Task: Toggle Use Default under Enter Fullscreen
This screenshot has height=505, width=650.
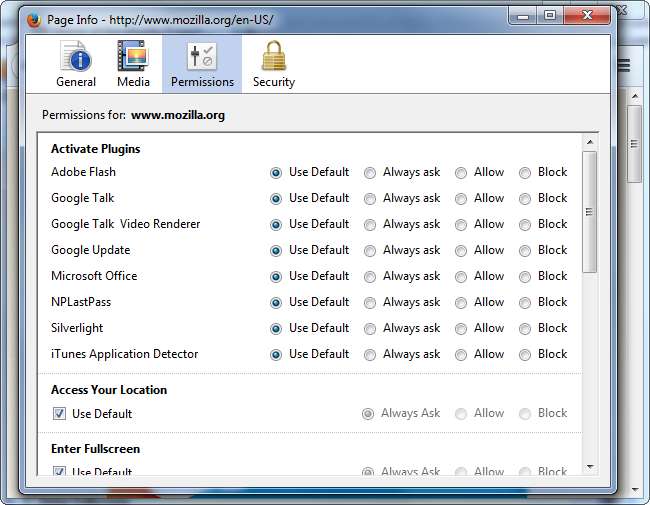Action: (x=59, y=471)
